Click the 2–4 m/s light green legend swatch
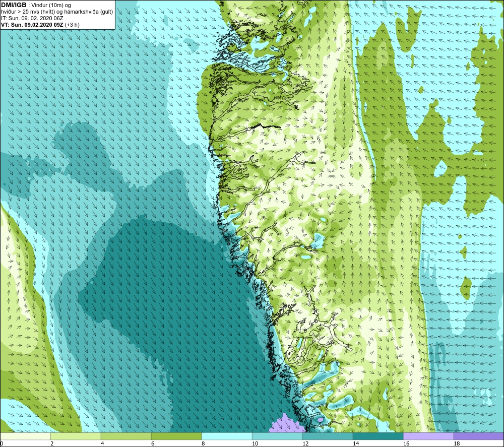This screenshot has width=504, height=447. [76, 436]
